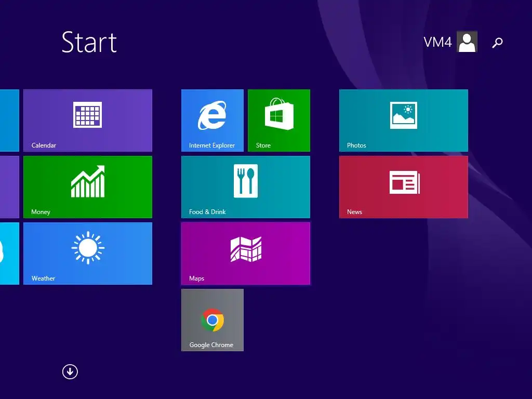Screen dimensions: 532x399
Task: Launch Internet Explorer tile
Action: coord(212,121)
